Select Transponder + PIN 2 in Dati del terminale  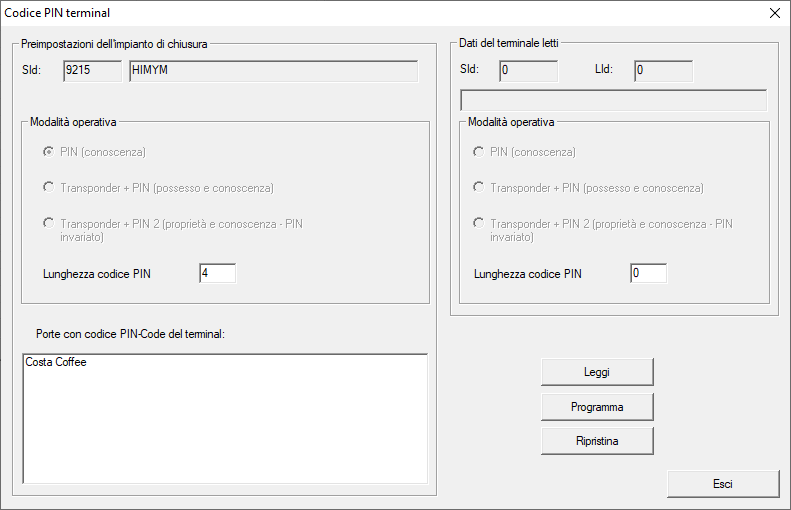pos(478,223)
